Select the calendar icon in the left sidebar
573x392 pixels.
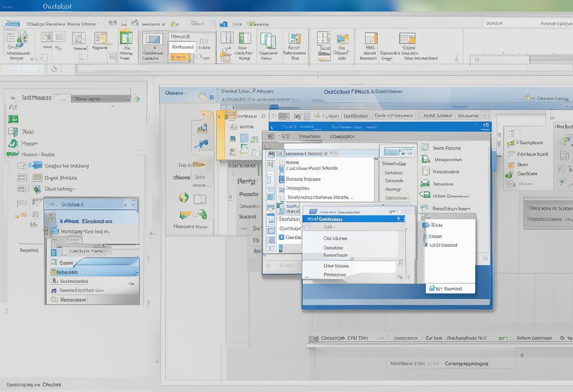12,119
